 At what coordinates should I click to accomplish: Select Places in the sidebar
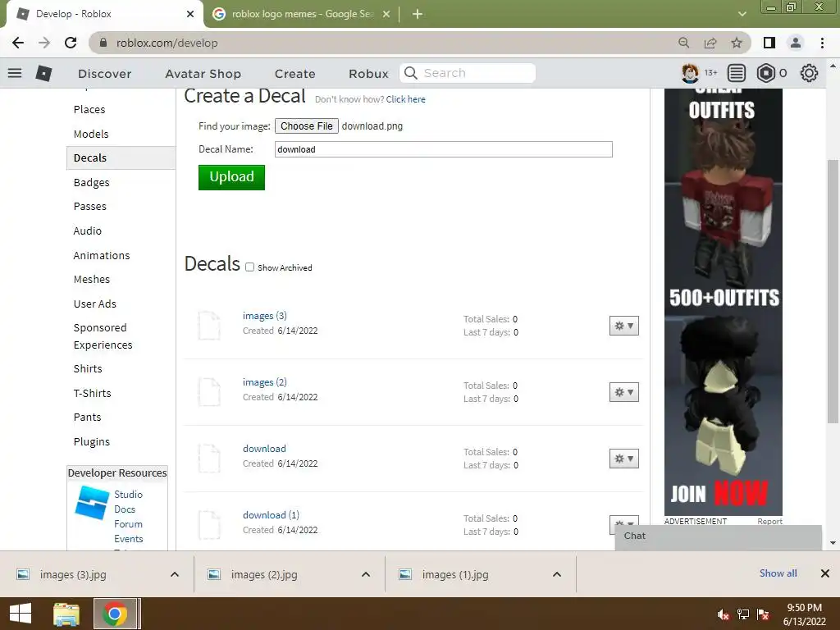pyautogui.click(x=89, y=109)
